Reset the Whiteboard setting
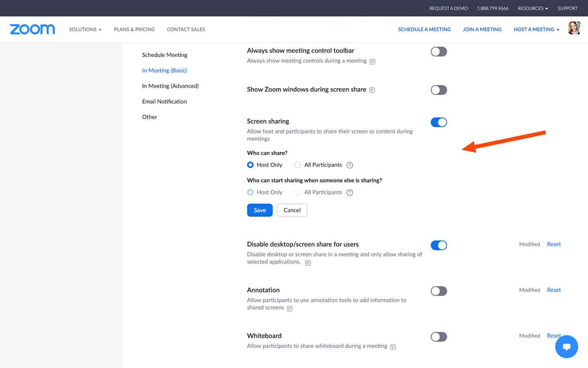Image resolution: width=588 pixels, height=368 pixels. point(554,335)
